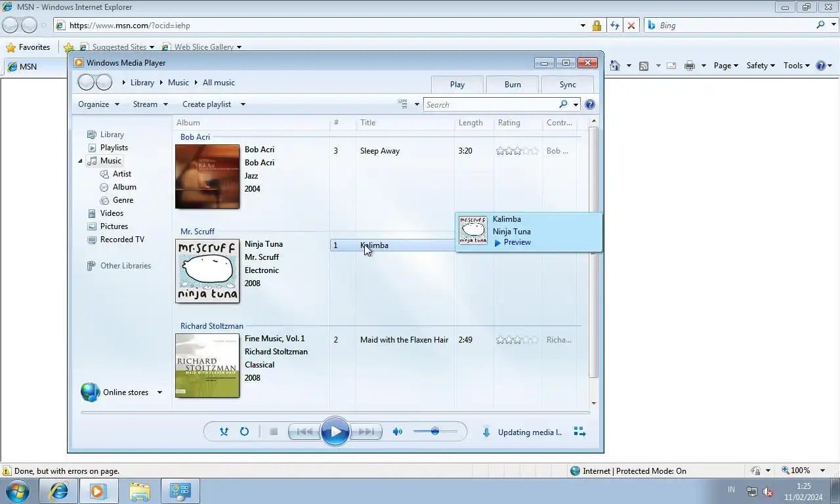Open the Windows Start button
Image resolution: width=840 pixels, height=504 pixels.
[17, 491]
